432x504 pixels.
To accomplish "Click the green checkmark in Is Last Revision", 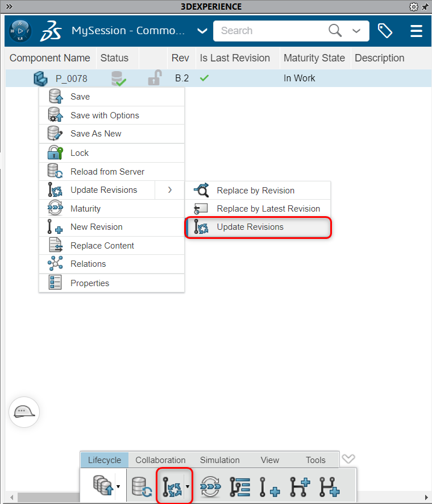I will click(204, 78).
